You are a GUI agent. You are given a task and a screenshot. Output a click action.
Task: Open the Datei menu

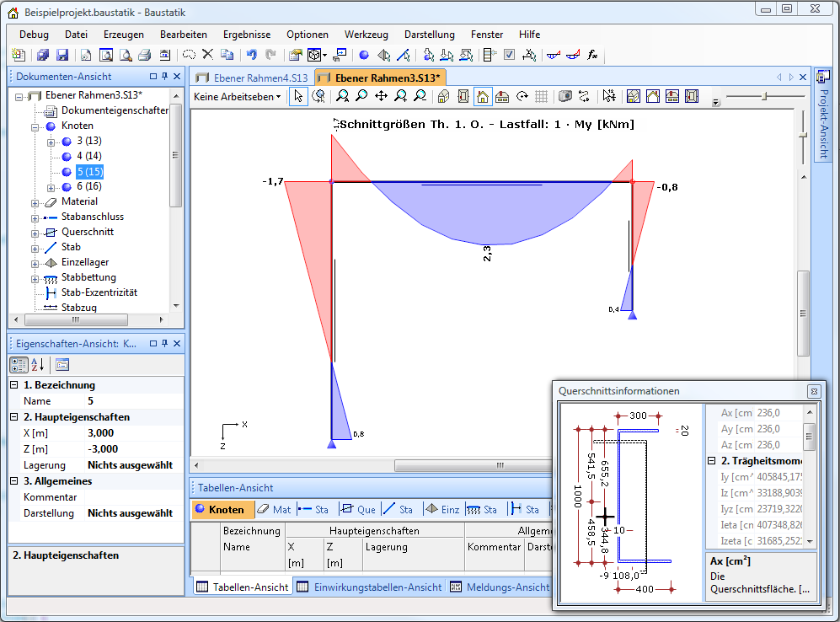click(76, 35)
